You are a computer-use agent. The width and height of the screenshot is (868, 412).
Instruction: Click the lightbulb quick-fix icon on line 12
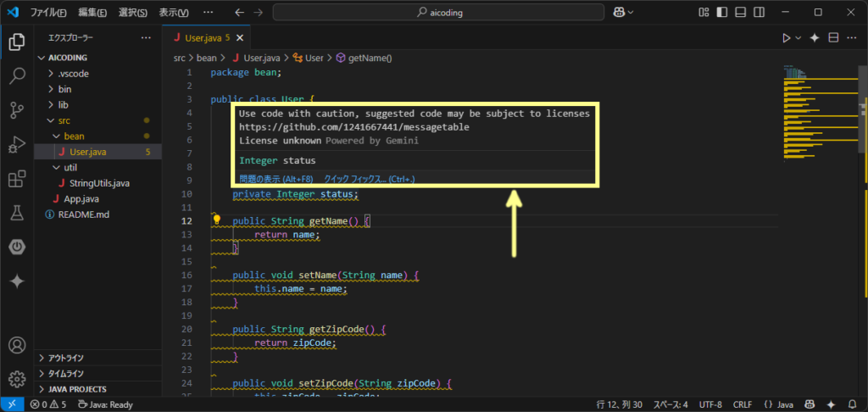(x=217, y=220)
